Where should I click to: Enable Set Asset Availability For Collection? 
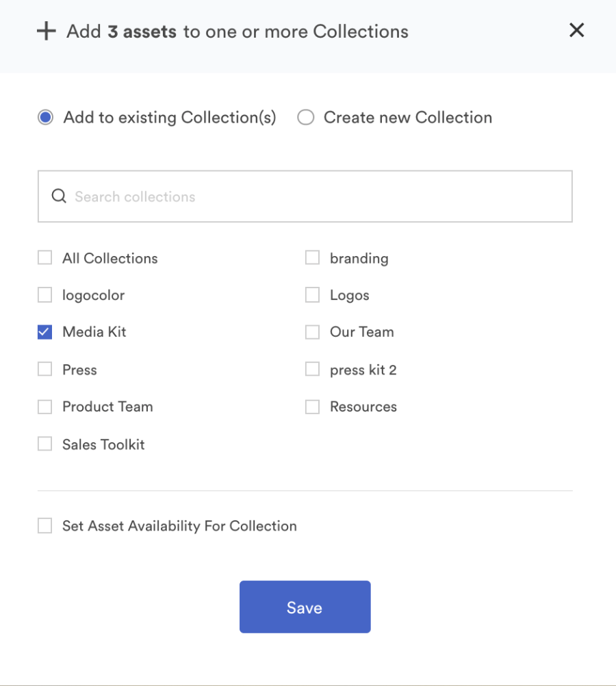point(44,526)
